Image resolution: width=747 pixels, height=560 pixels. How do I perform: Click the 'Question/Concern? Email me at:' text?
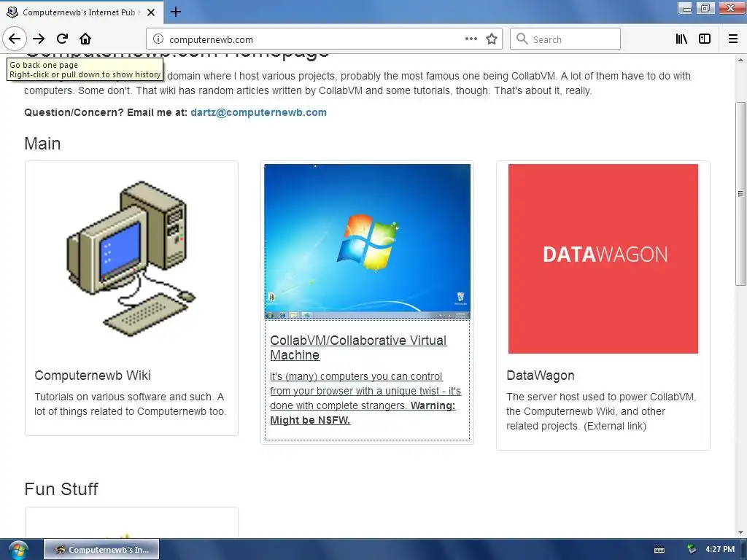[x=106, y=112]
